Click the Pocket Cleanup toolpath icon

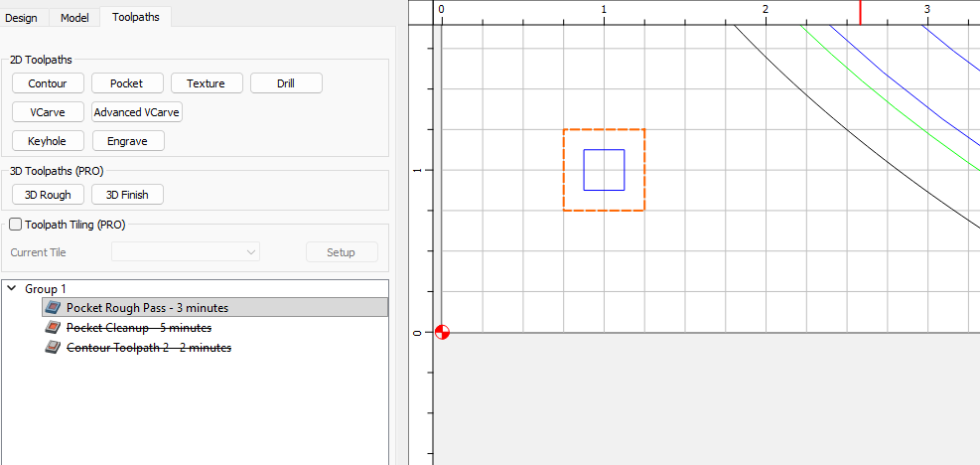[54, 328]
